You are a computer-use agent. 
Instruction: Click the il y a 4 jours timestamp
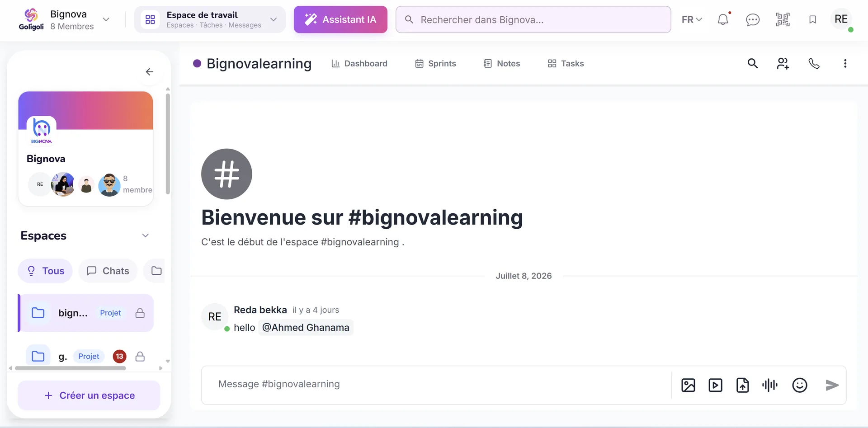coord(316,310)
